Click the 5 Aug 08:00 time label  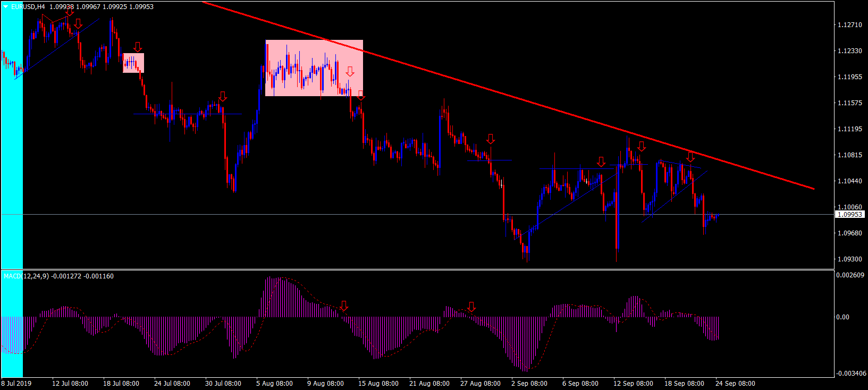coord(274,384)
